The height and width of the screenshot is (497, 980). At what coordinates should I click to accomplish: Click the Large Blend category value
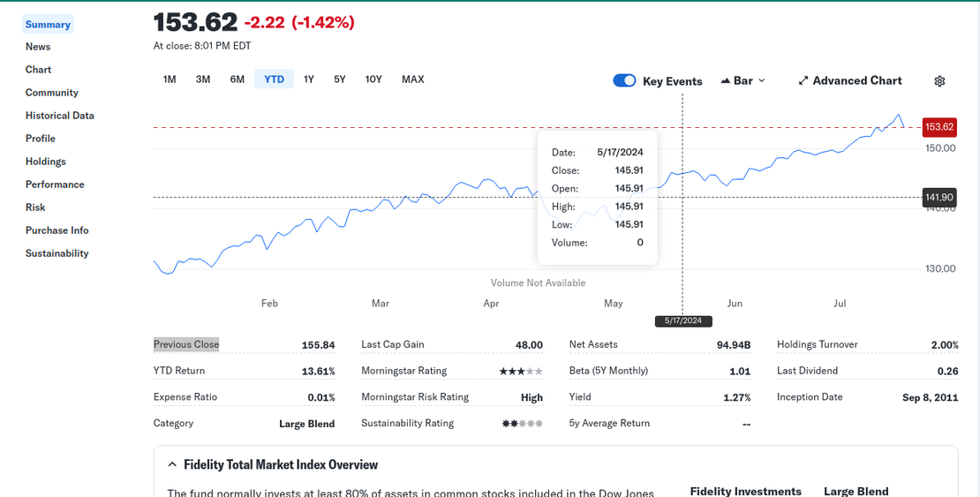pos(307,424)
